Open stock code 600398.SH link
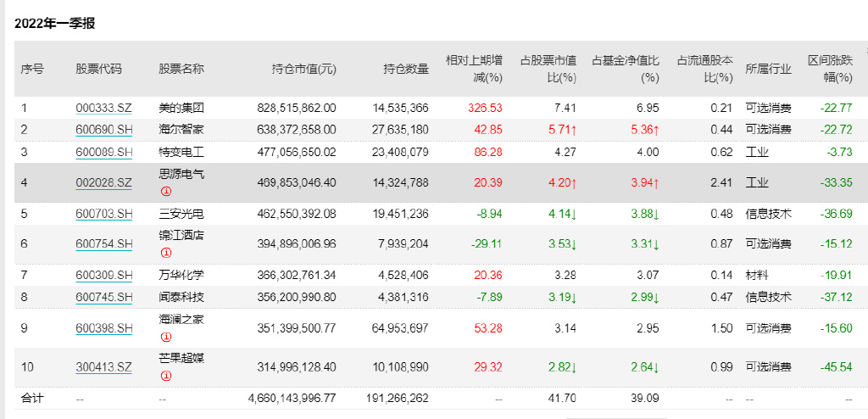This screenshot has width=868, height=419. point(104,328)
